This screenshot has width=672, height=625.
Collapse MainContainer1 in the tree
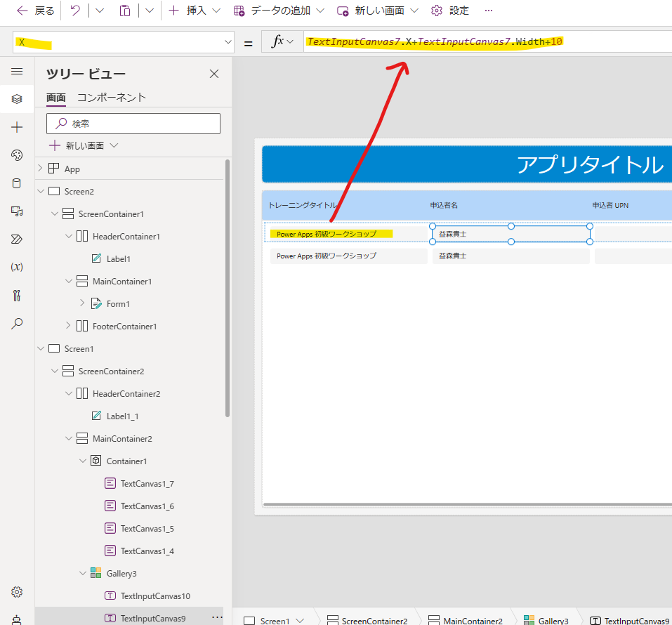point(69,281)
